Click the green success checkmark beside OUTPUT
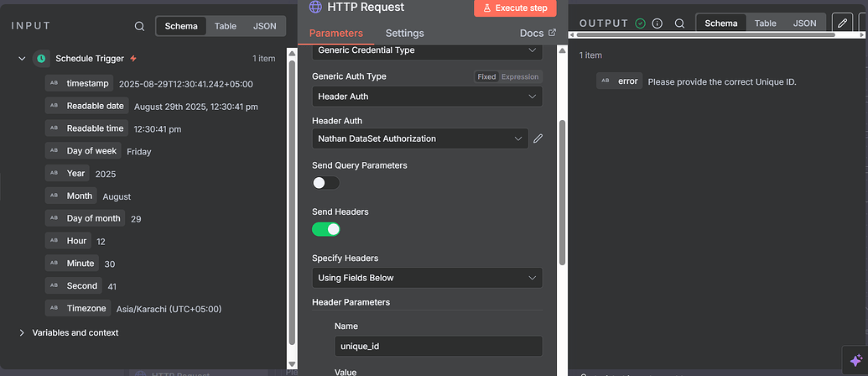This screenshot has height=376, width=868. [x=641, y=23]
